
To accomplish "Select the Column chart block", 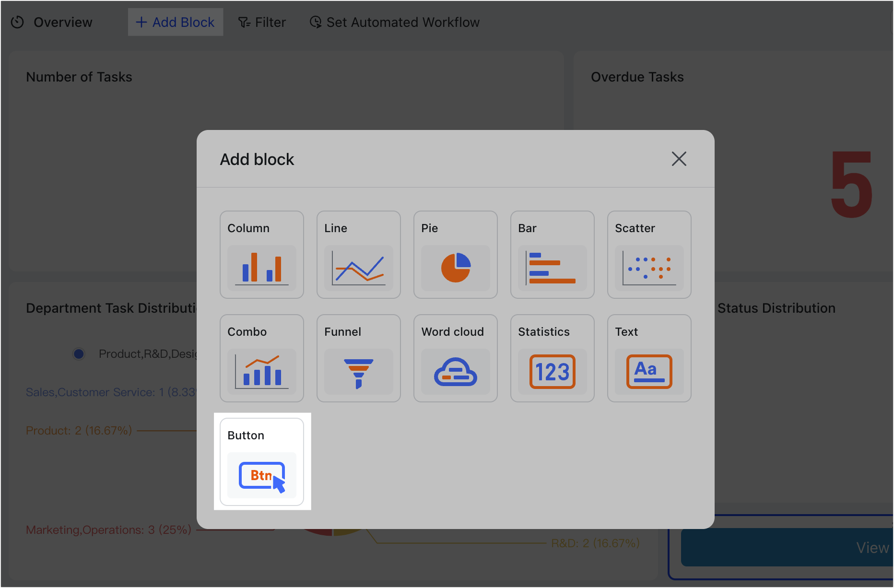I will pos(261,255).
